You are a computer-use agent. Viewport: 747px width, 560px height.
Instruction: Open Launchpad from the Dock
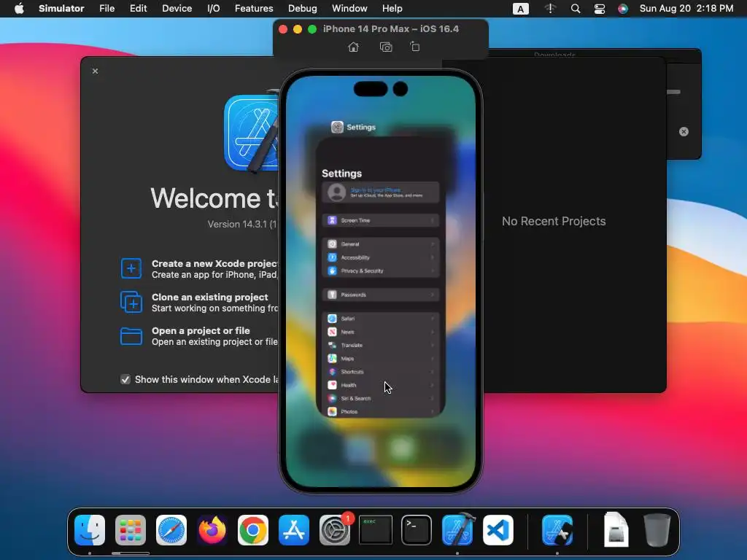[130, 530]
